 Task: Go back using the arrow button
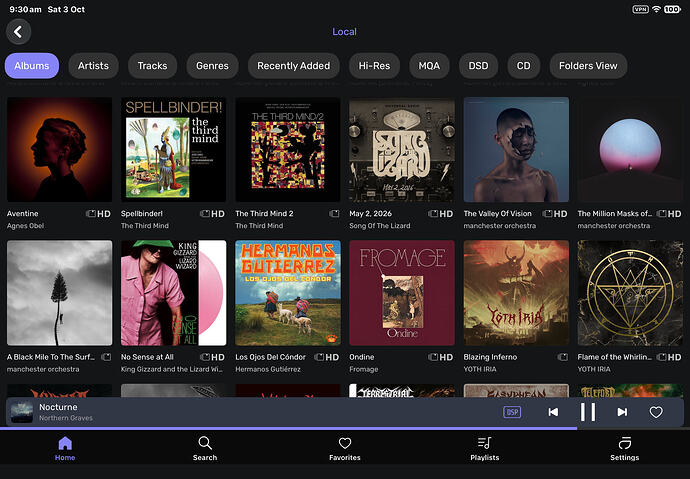(x=18, y=32)
